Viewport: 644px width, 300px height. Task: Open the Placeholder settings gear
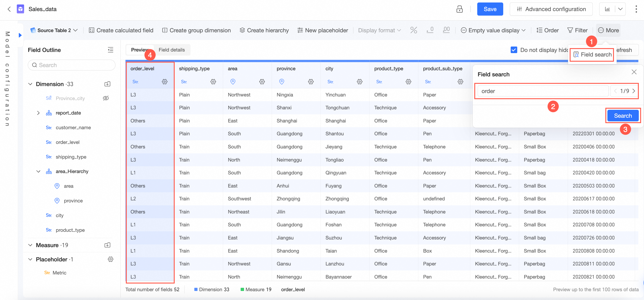coord(110,259)
